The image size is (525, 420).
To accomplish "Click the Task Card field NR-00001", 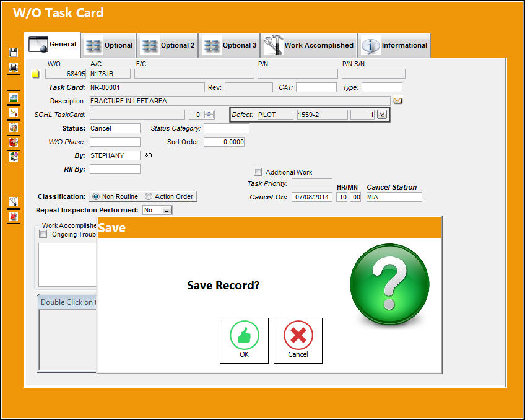I will click(147, 87).
